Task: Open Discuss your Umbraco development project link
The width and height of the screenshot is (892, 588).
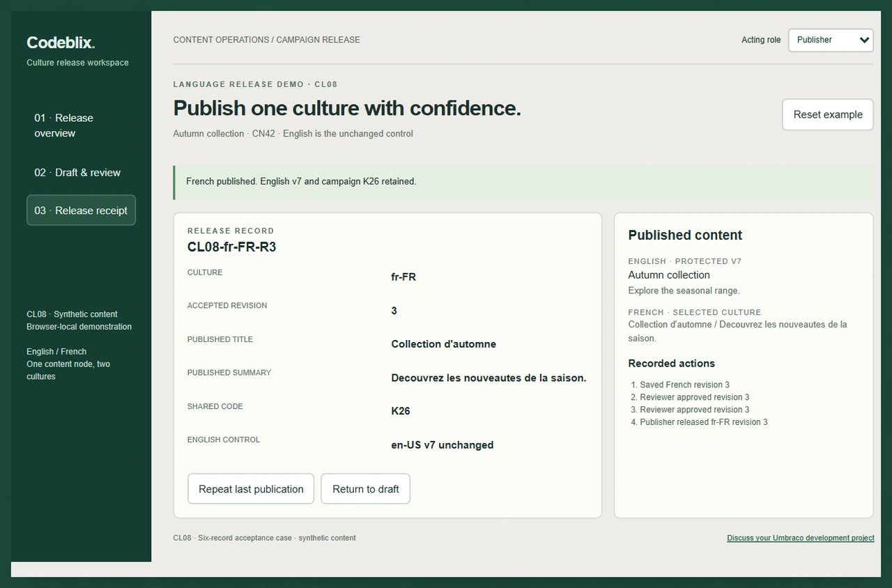Action: coord(800,538)
